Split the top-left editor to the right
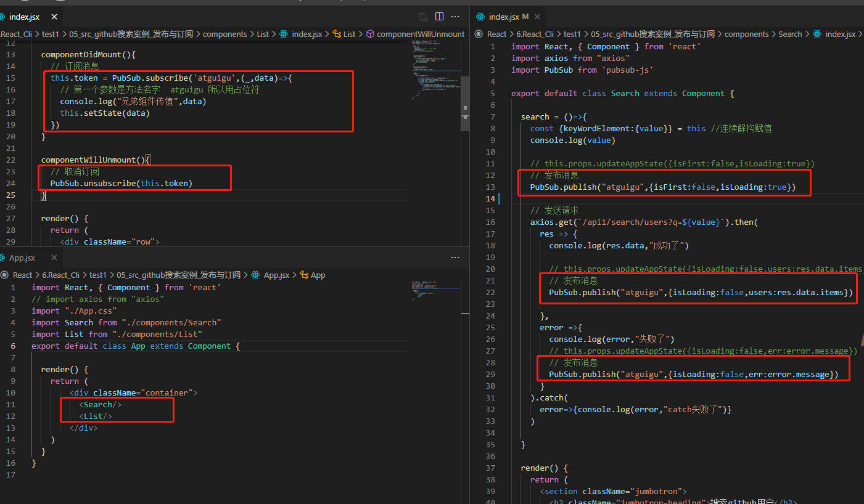 tap(439, 17)
